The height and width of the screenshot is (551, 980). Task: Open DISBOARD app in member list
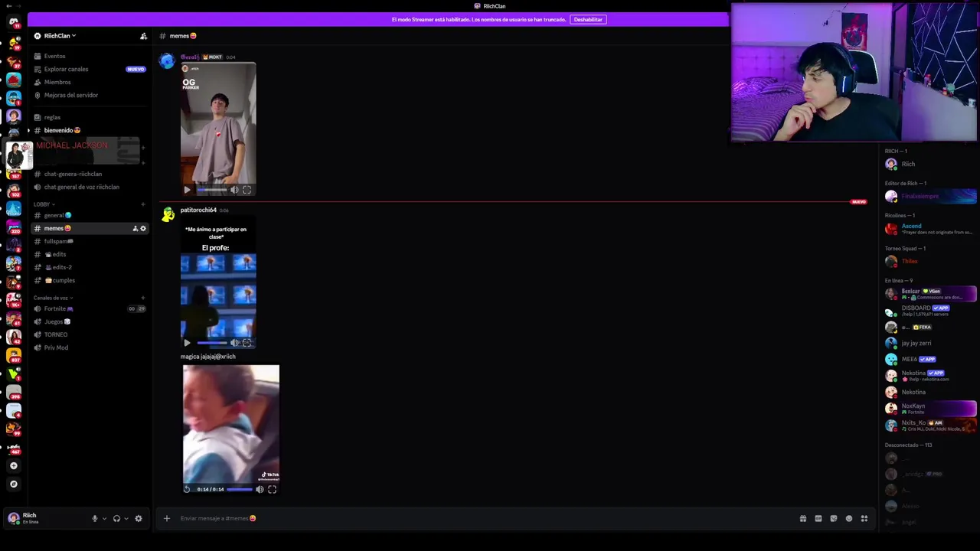(930, 310)
